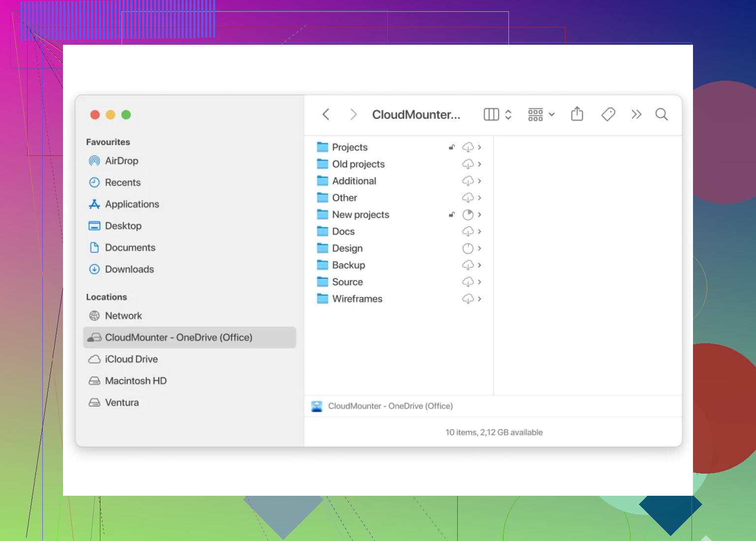This screenshot has width=756, height=541.
Task: Click cloud download icon for Old projects
Action: 468,164
